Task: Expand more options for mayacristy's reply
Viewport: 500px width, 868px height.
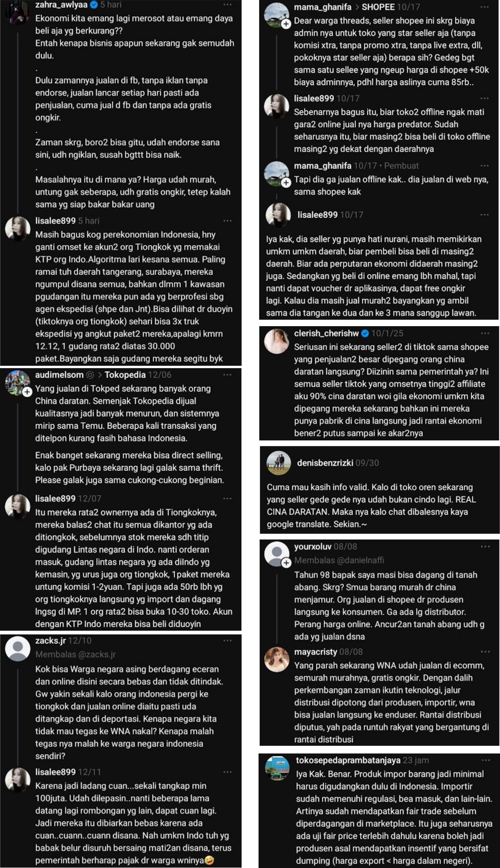Action: (x=485, y=652)
